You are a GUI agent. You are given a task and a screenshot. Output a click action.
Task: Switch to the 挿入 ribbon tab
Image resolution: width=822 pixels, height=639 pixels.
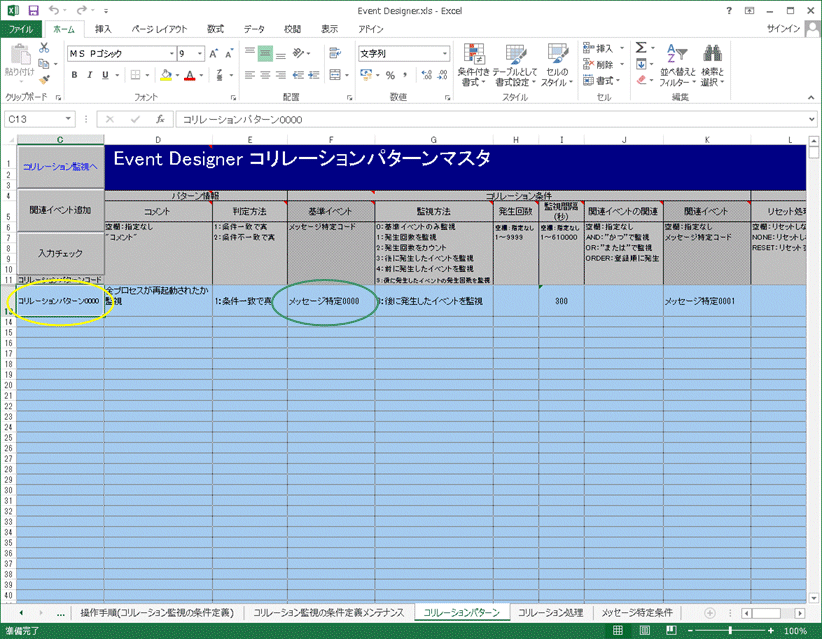pos(103,29)
